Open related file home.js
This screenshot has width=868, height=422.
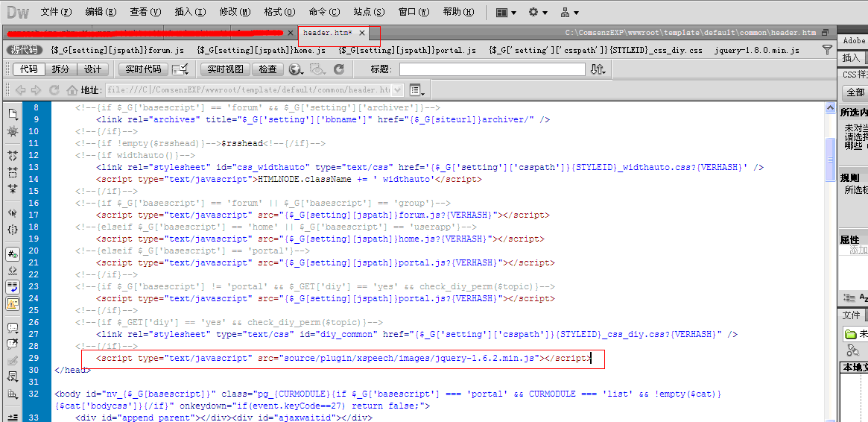262,51
